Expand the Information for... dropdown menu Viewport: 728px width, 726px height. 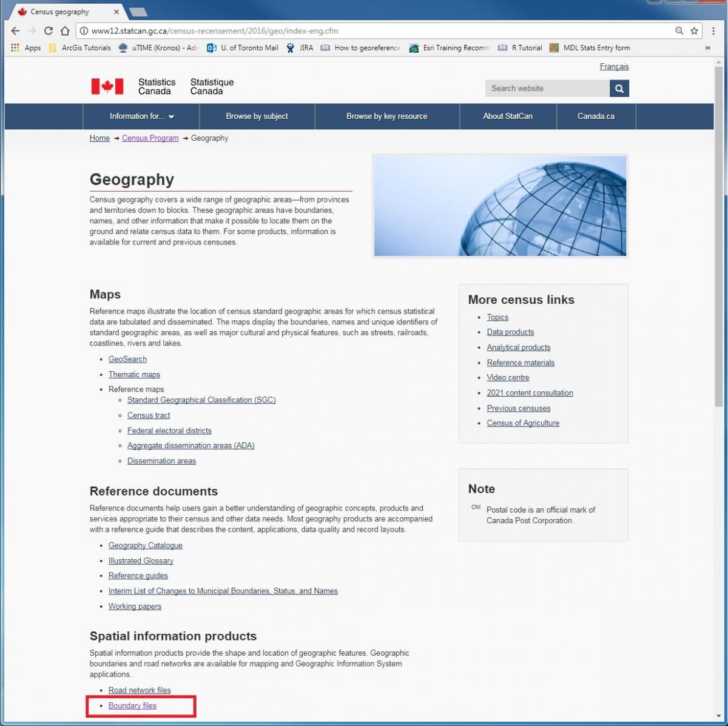[141, 116]
